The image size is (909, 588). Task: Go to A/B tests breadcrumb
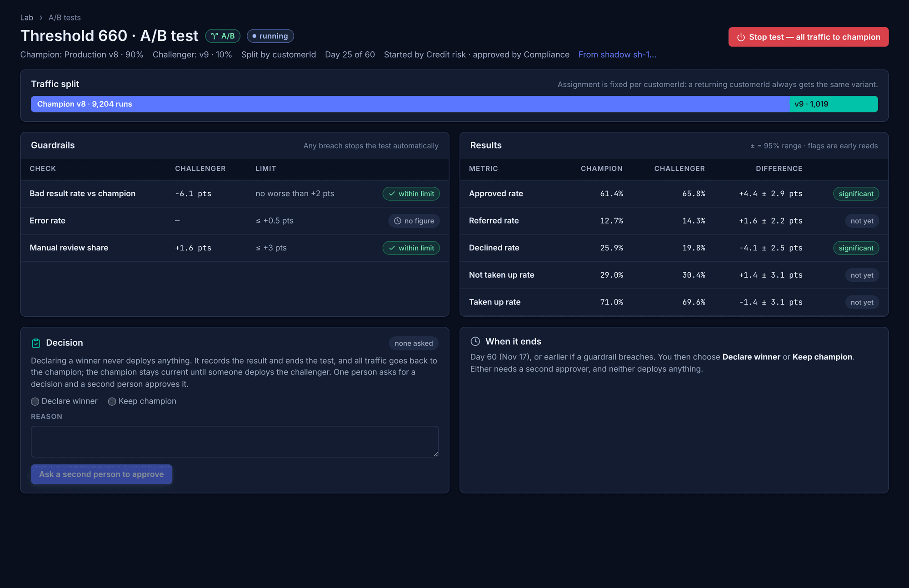65,18
